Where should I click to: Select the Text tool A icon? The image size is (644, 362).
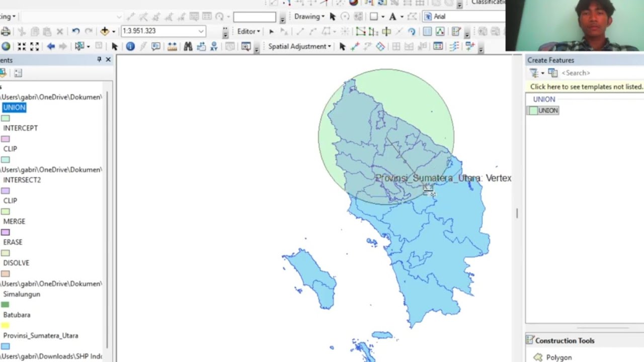(x=392, y=16)
